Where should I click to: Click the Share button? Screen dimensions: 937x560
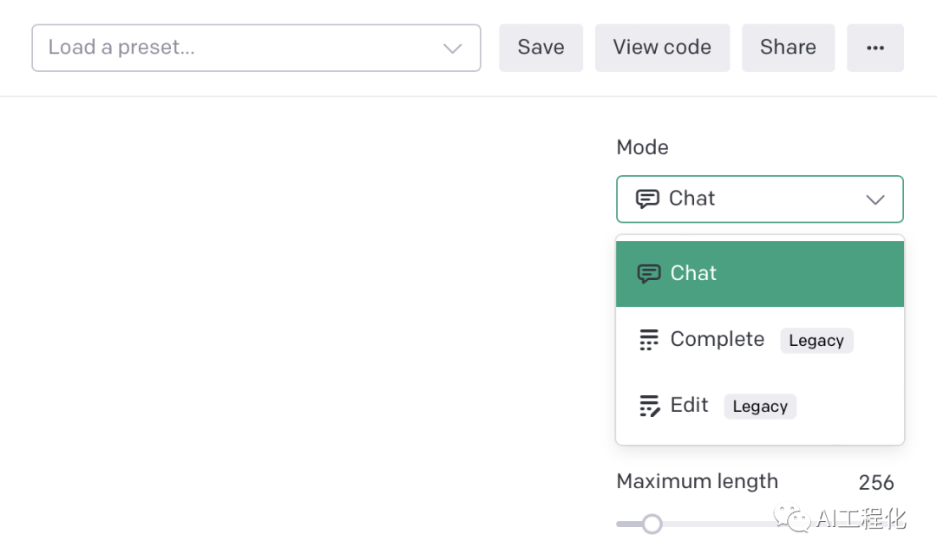pyautogui.click(x=788, y=48)
